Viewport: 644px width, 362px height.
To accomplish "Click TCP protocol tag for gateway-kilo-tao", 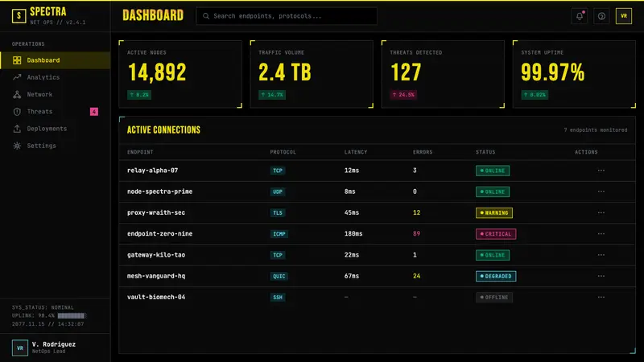I will pos(278,255).
